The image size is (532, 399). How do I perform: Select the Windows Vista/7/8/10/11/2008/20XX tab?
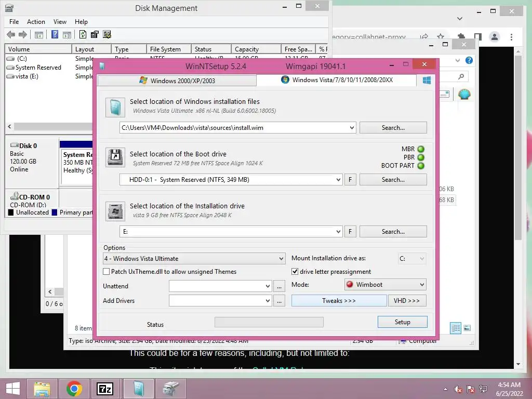(337, 80)
